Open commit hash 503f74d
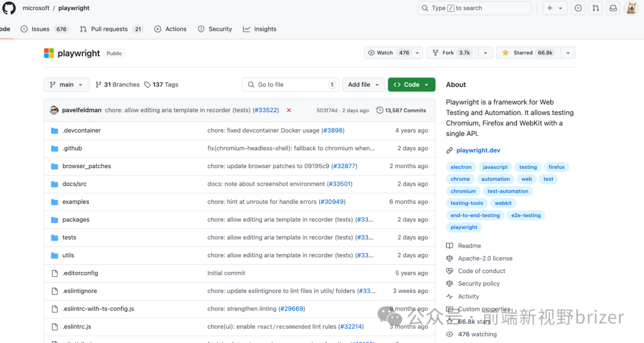 coord(327,110)
